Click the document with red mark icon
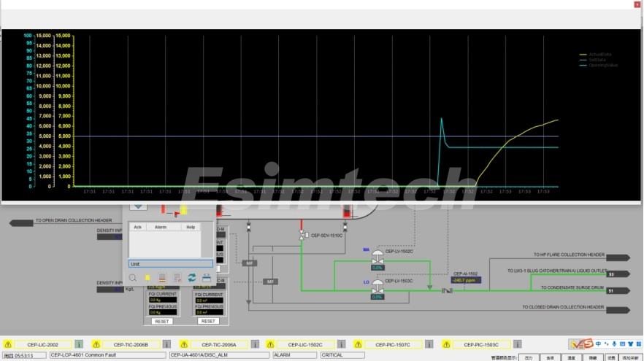The image size is (644, 361). point(177,278)
